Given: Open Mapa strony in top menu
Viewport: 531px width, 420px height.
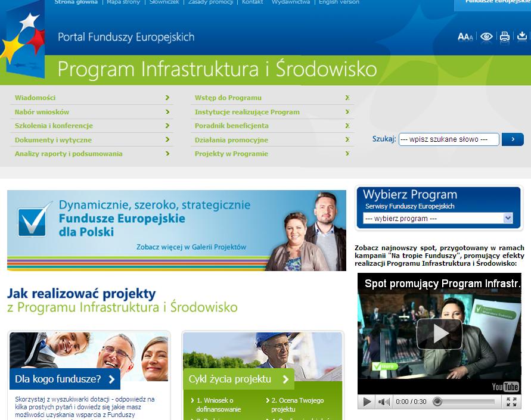Looking at the screenshot, I should pos(123,2).
